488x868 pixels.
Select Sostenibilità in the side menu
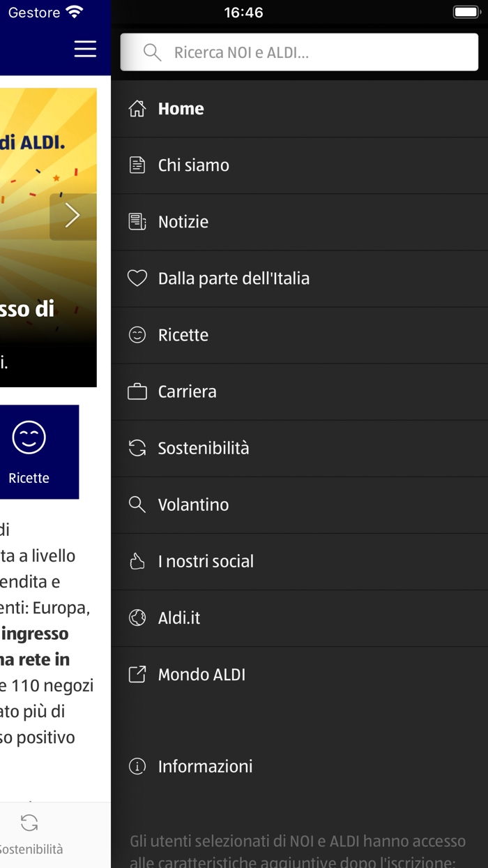(300, 448)
